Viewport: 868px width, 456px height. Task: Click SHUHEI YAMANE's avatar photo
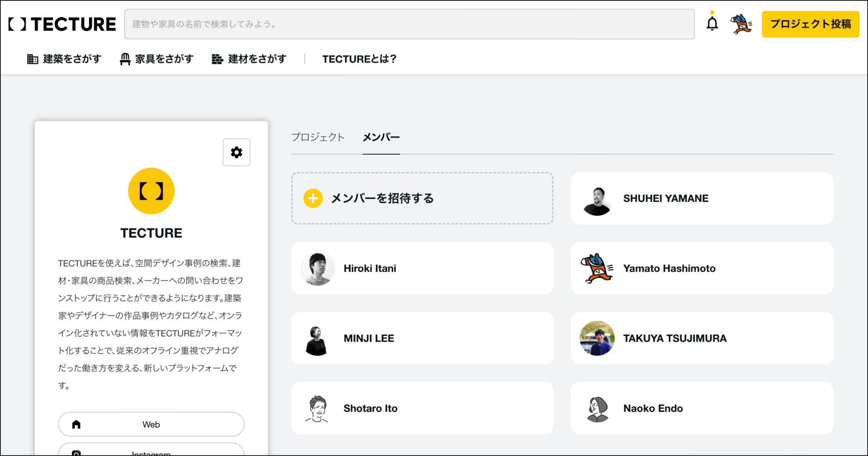pos(597,198)
